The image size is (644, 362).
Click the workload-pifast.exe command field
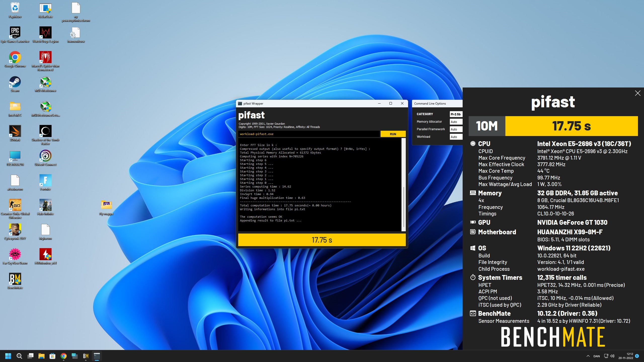coord(309,134)
